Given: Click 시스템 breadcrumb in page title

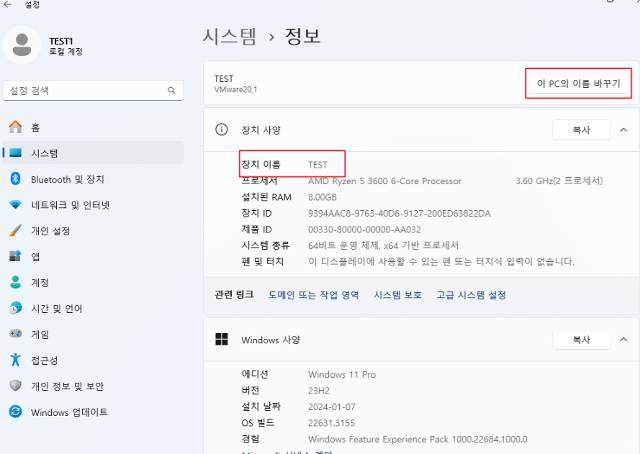Looking at the screenshot, I should 229,36.
